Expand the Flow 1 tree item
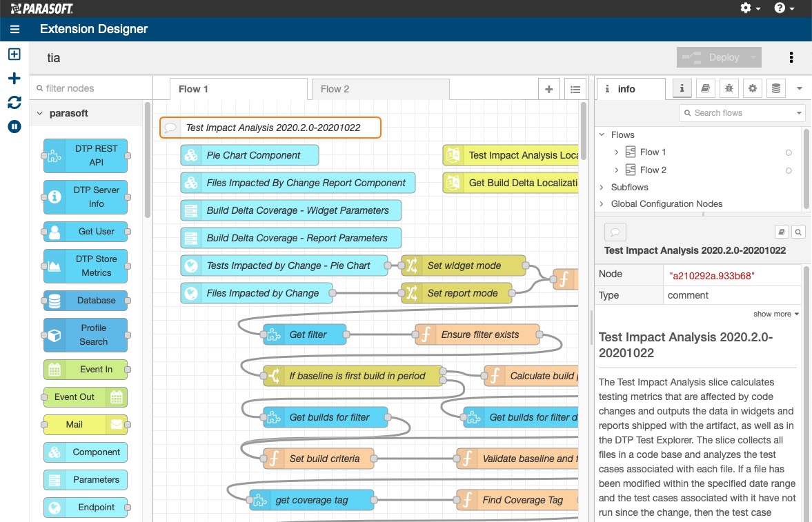812x522 pixels. (x=616, y=152)
